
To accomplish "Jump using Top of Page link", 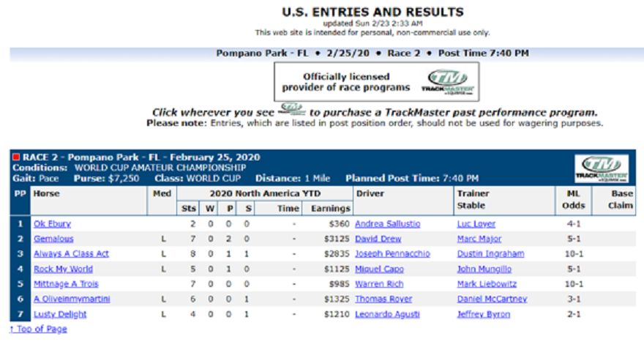I will point(38,329).
